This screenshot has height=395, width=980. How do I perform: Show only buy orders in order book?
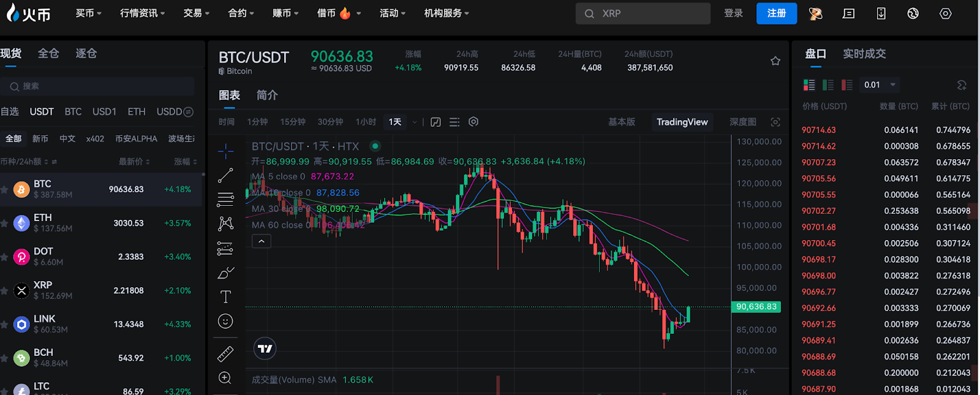tap(828, 85)
